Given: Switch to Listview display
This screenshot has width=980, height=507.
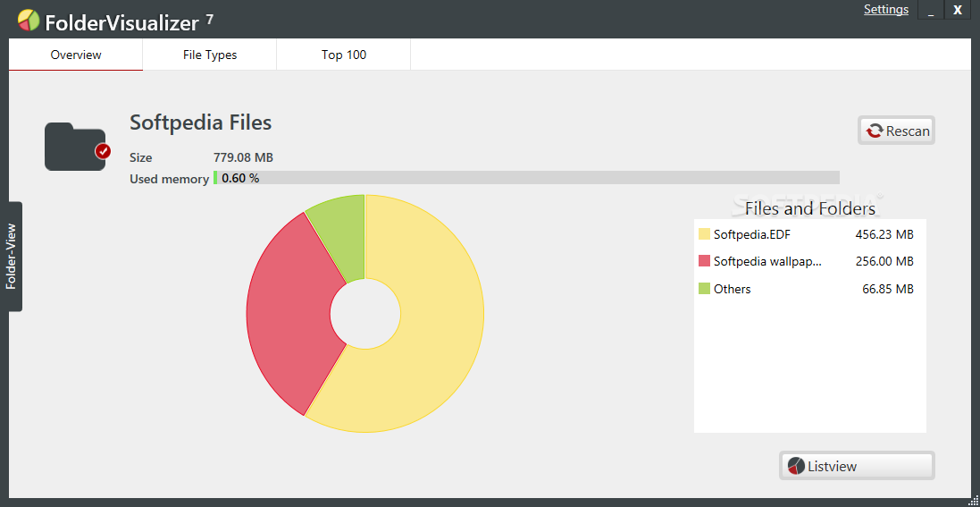Looking at the screenshot, I should [857, 466].
